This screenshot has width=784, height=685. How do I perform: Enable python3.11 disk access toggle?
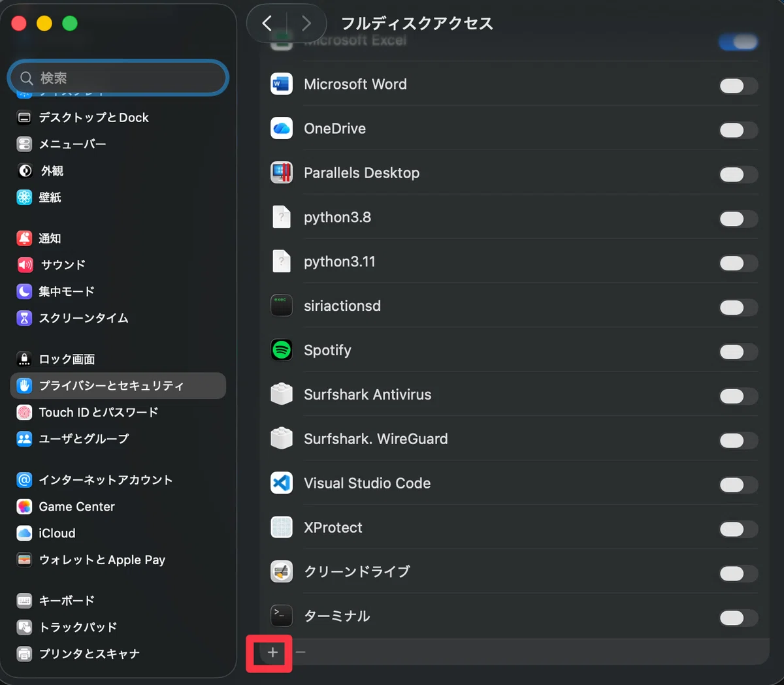tap(738, 263)
